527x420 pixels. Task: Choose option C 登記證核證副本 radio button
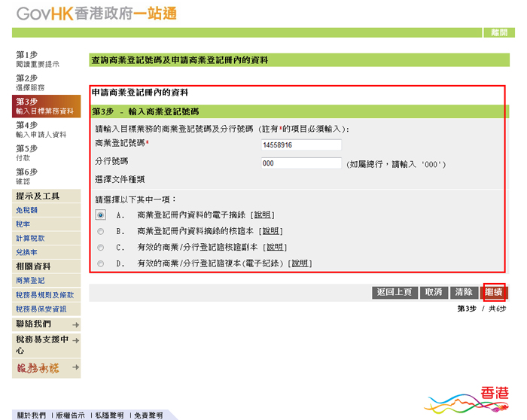101,247
